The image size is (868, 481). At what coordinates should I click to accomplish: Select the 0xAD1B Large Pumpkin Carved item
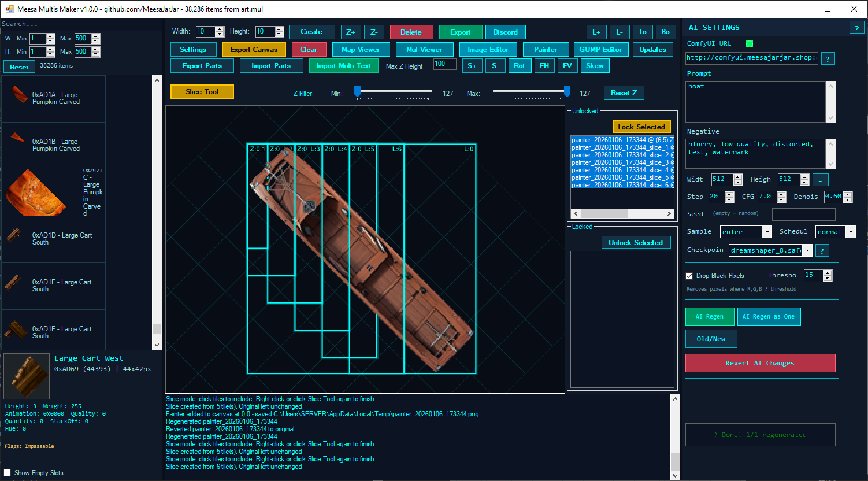pos(53,145)
